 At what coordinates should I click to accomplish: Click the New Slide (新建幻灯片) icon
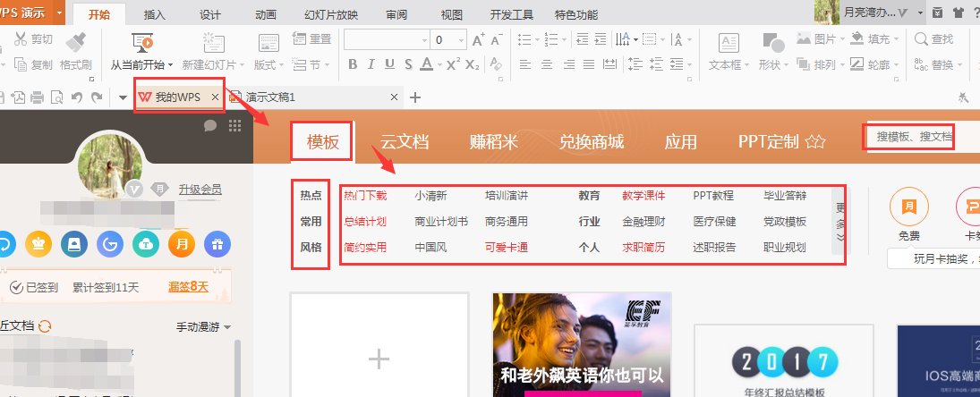coord(214,42)
